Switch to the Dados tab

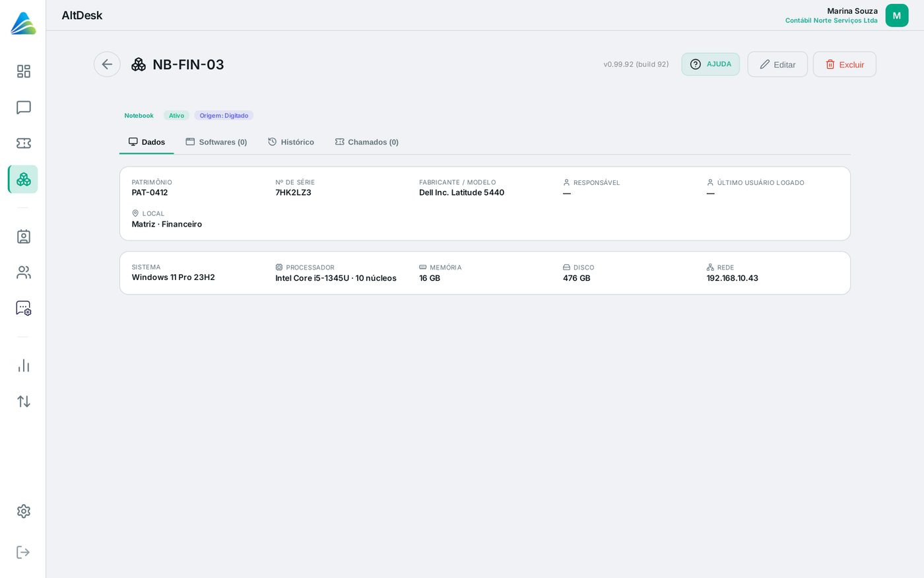(147, 142)
